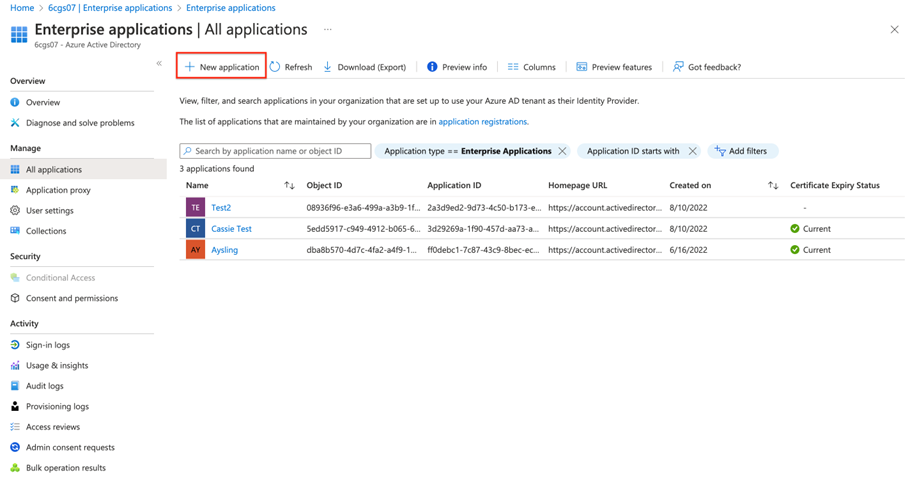Download (Export) the applications list
The height and width of the screenshot is (480, 917).
tap(364, 67)
